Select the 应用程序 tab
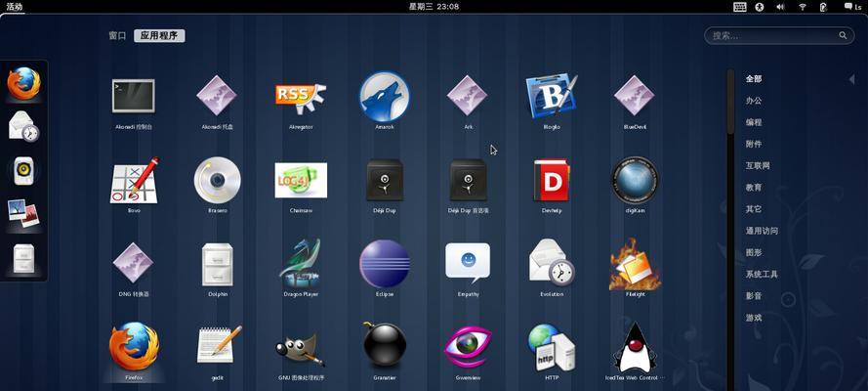The image size is (868, 391). pos(159,35)
